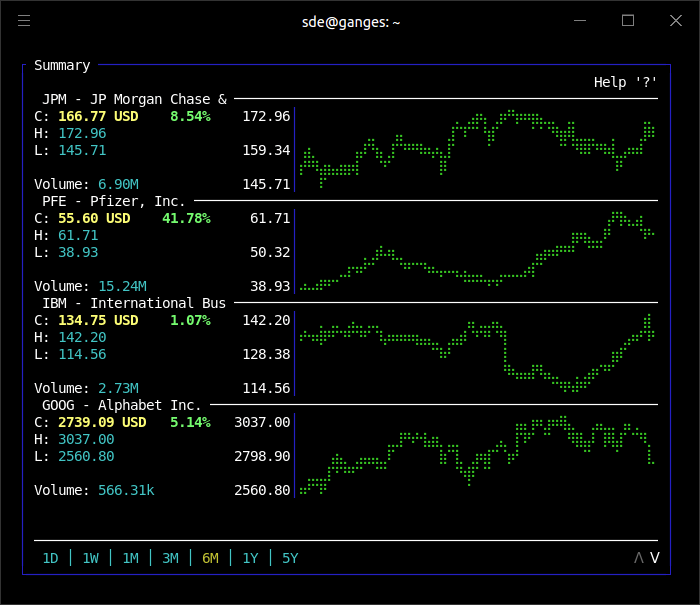700x605 pixels.
Task: Click the JPM price line chart
Action: [x=477, y=150]
